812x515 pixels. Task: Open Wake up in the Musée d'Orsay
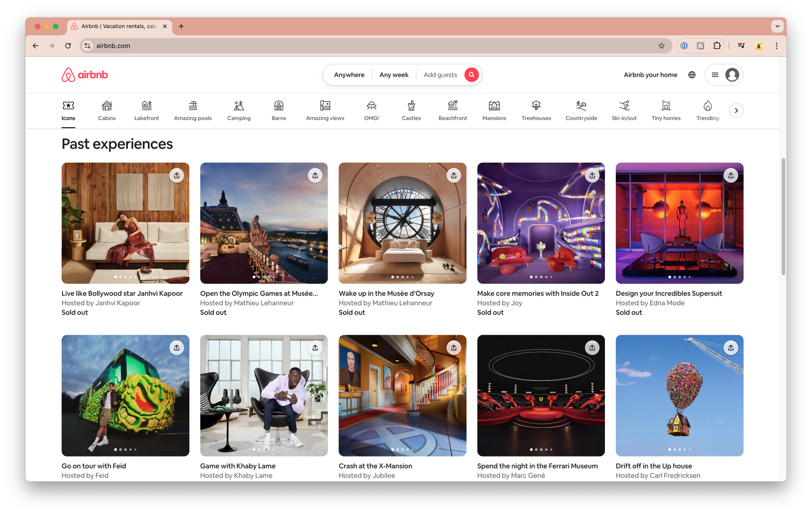[387, 294]
